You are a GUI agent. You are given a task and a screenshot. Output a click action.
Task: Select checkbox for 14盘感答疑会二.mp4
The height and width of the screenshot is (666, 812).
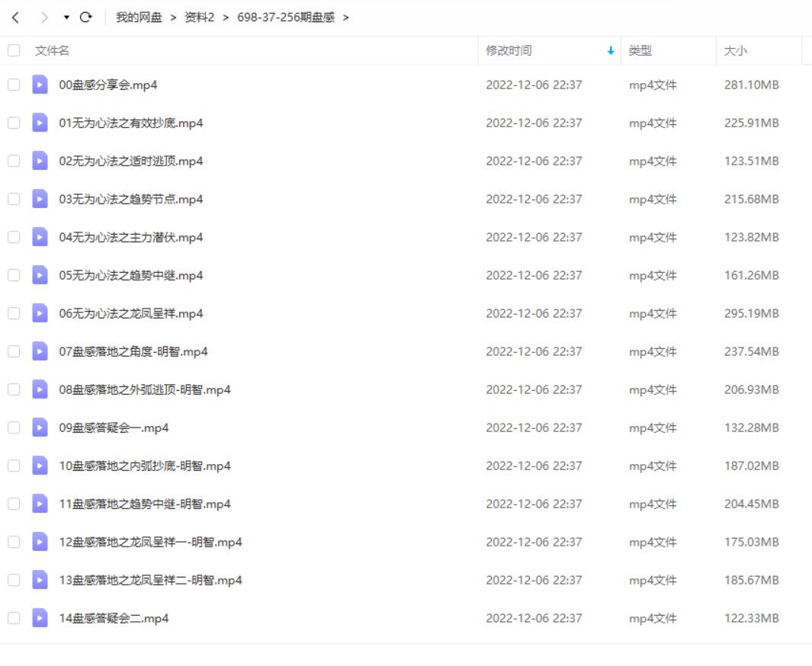coord(14,619)
